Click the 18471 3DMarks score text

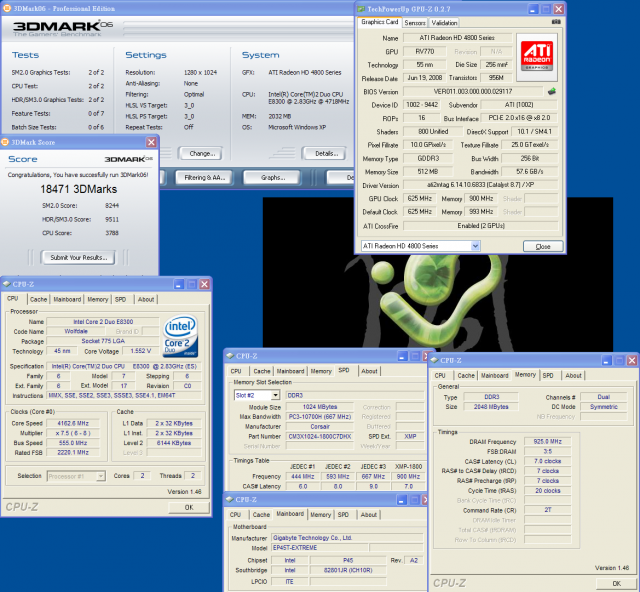point(78,189)
